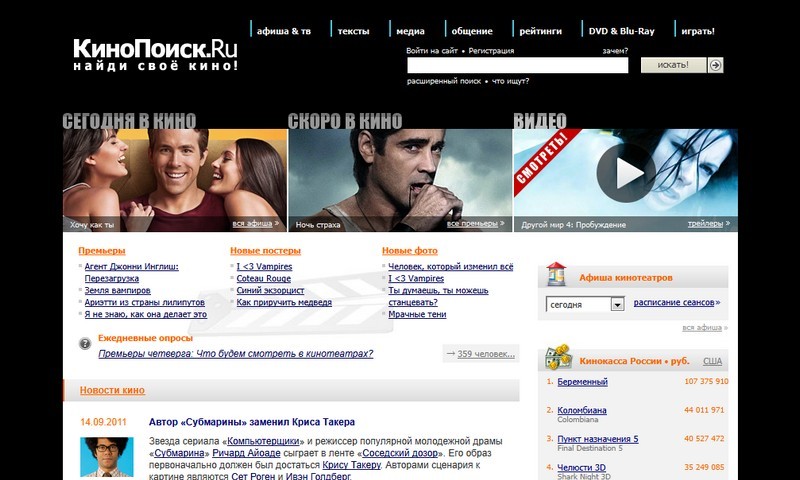800x480 pixels.
Task: Open Коломбиана in box office list
Action: pos(582,410)
